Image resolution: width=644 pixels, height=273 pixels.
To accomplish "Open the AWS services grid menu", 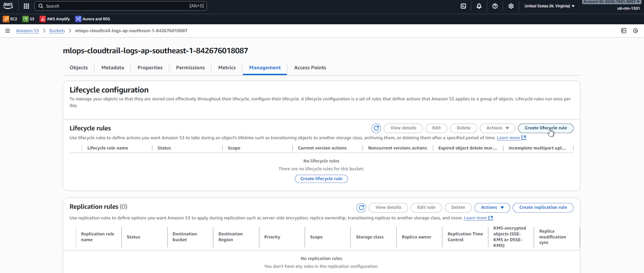I will pos(26,6).
